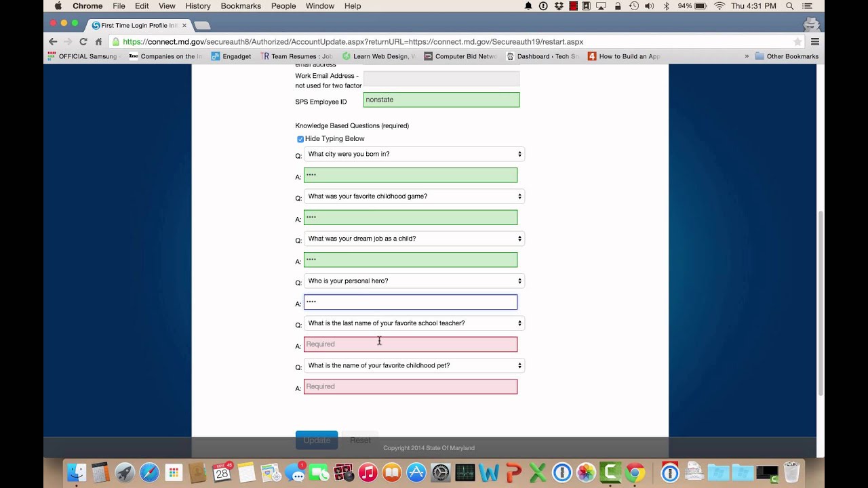Open App Store from the dock
The width and height of the screenshot is (868, 488).
pyautogui.click(x=416, y=472)
